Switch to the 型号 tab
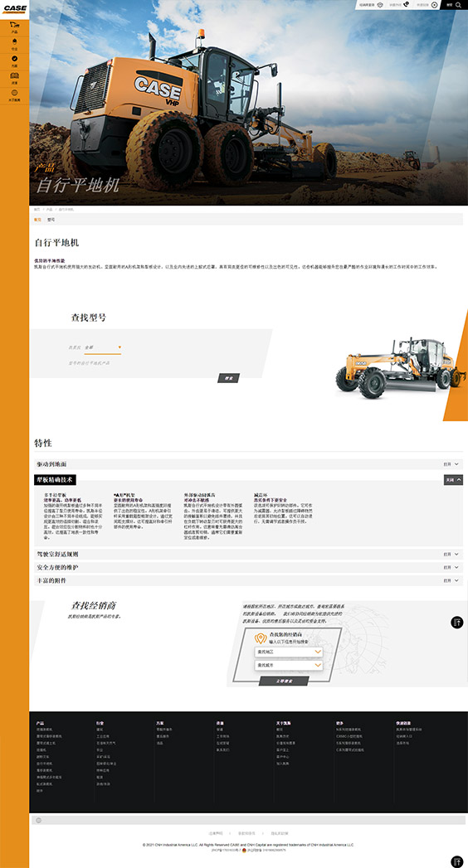 (x=51, y=219)
